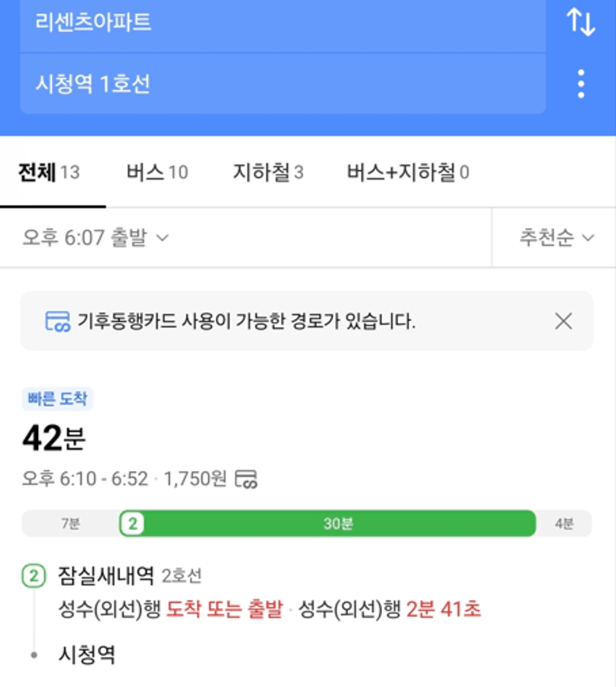Screen dimensions: 616x687
Task: Tap the line 2 circle beside 잠실새내역
Action: point(34,575)
